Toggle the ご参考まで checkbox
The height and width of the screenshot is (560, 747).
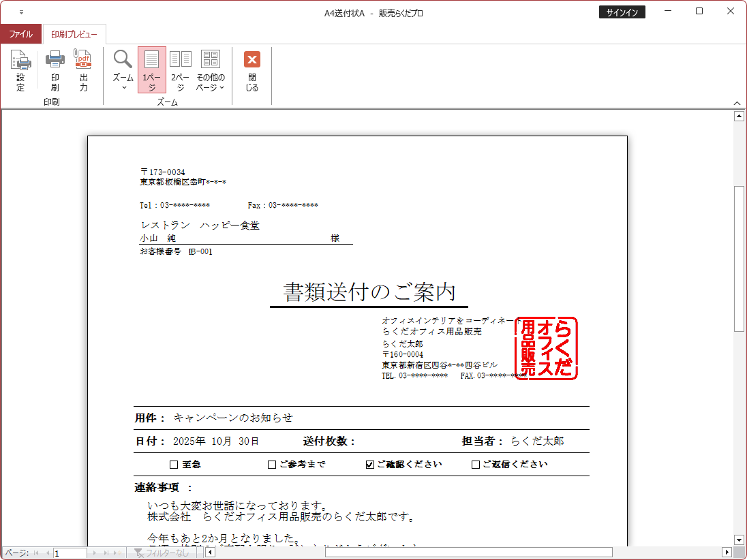[272, 465]
